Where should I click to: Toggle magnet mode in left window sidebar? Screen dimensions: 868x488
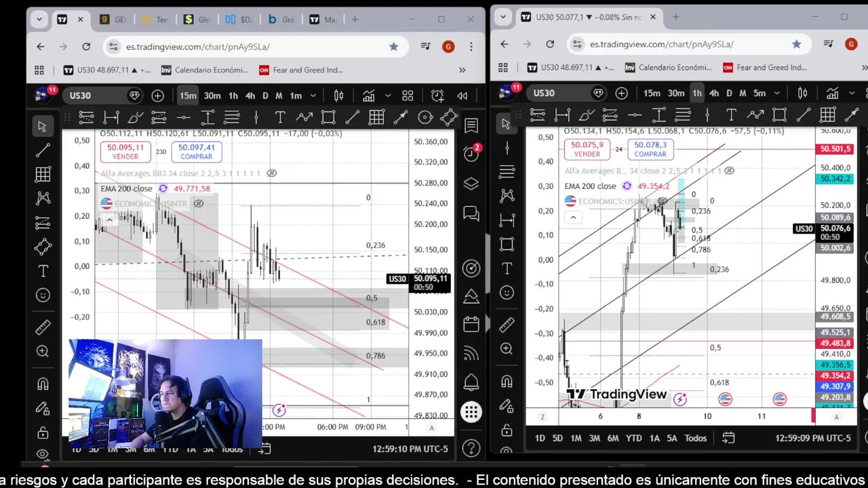(x=42, y=384)
